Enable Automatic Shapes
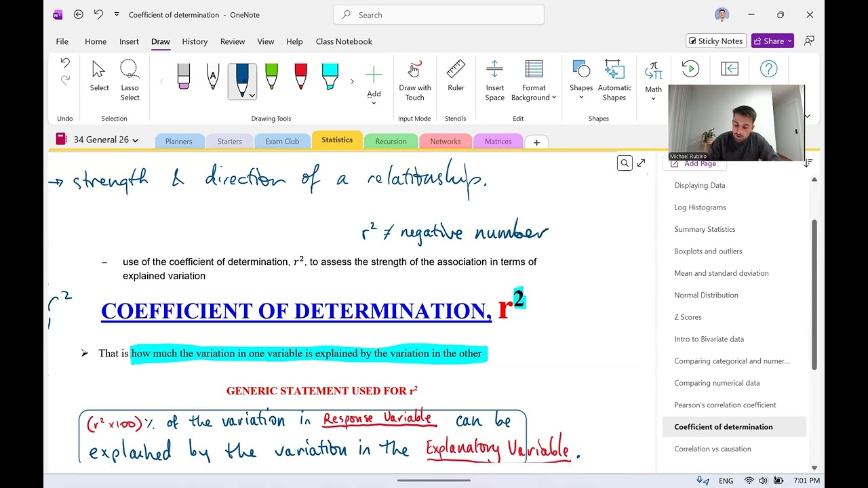 pos(614,80)
